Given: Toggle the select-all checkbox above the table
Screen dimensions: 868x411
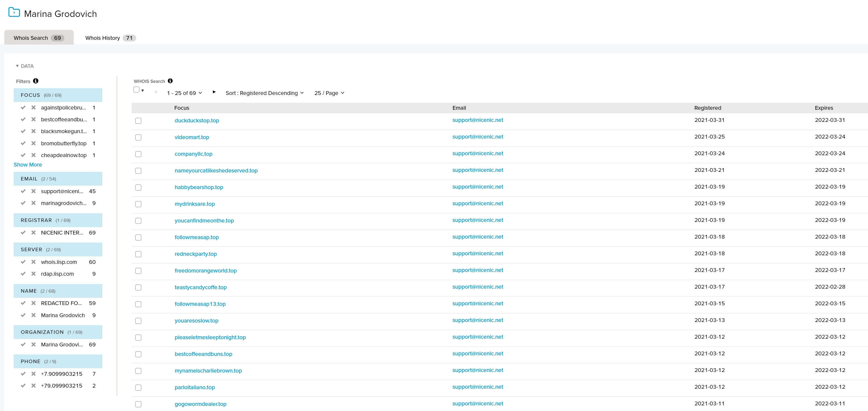Looking at the screenshot, I should click(x=136, y=90).
